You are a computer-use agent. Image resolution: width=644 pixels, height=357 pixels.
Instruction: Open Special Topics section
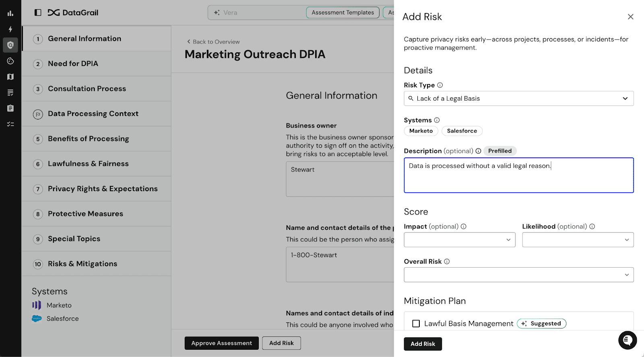point(97,239)
